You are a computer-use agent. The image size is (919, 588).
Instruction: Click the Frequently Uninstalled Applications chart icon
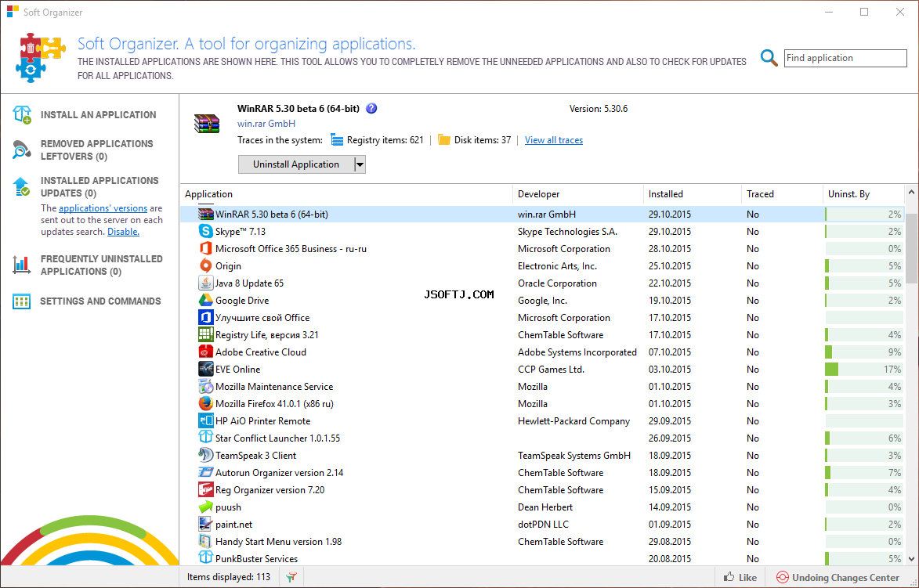tap(22, 265)
